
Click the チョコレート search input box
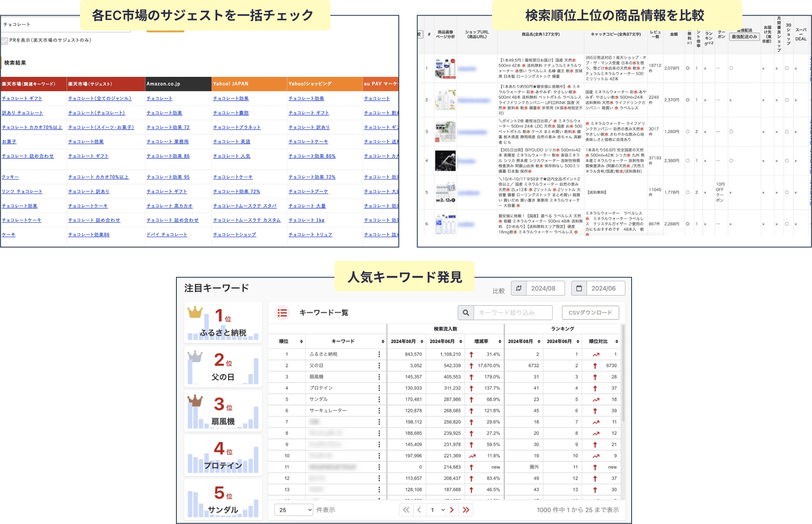point(66,25)
